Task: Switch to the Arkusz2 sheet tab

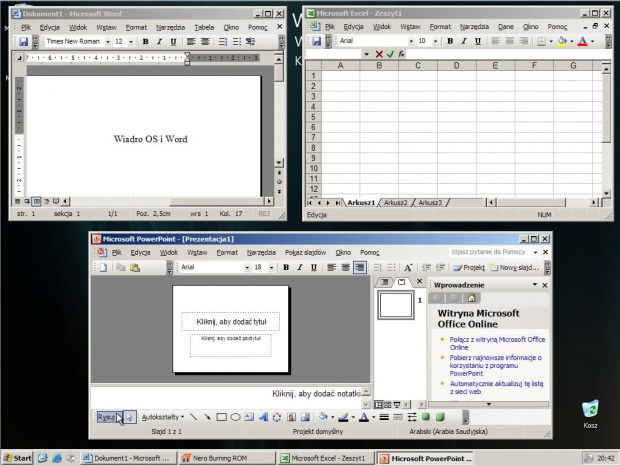Action: [395, 202]
